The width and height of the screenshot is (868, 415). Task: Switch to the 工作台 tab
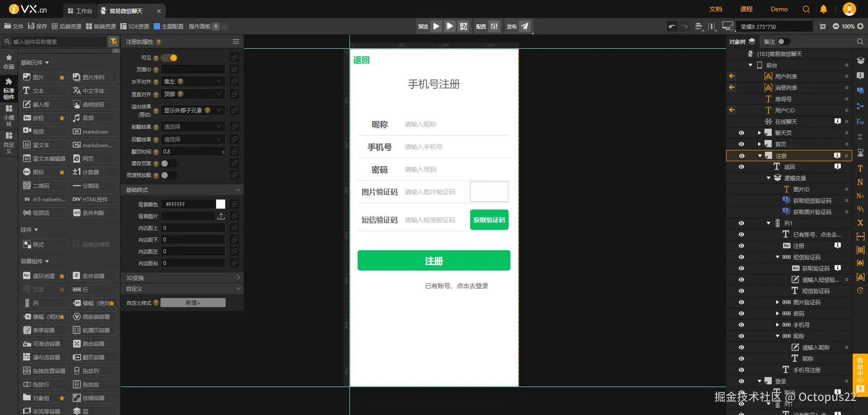[80, 11]
